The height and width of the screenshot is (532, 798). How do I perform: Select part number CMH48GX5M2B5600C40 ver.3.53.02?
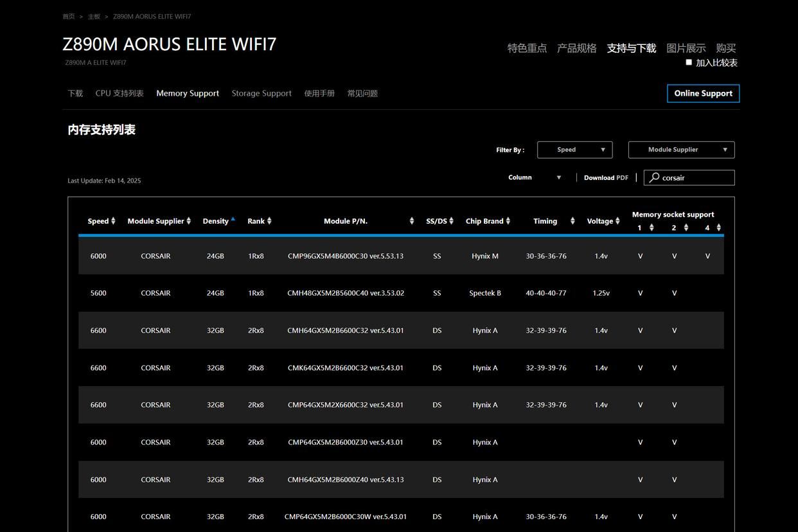pyautogui.click(x=346, y=293)
